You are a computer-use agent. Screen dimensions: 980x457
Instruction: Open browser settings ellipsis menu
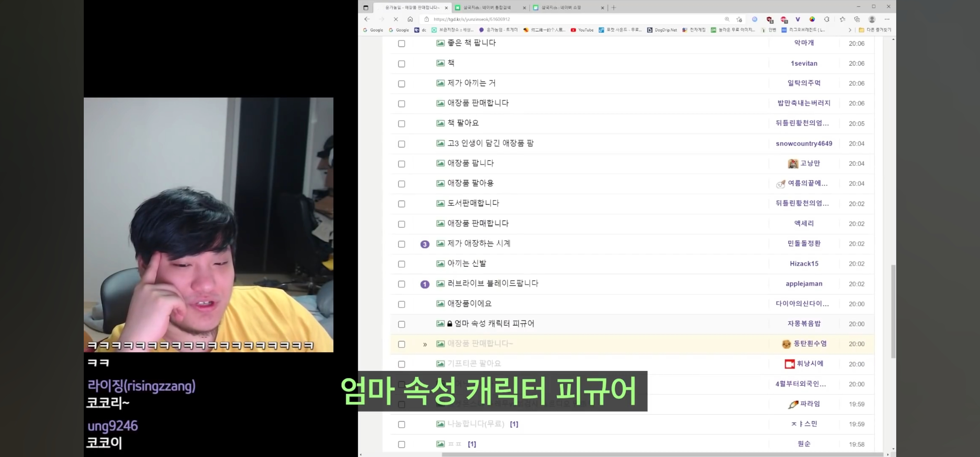(887, 19)
